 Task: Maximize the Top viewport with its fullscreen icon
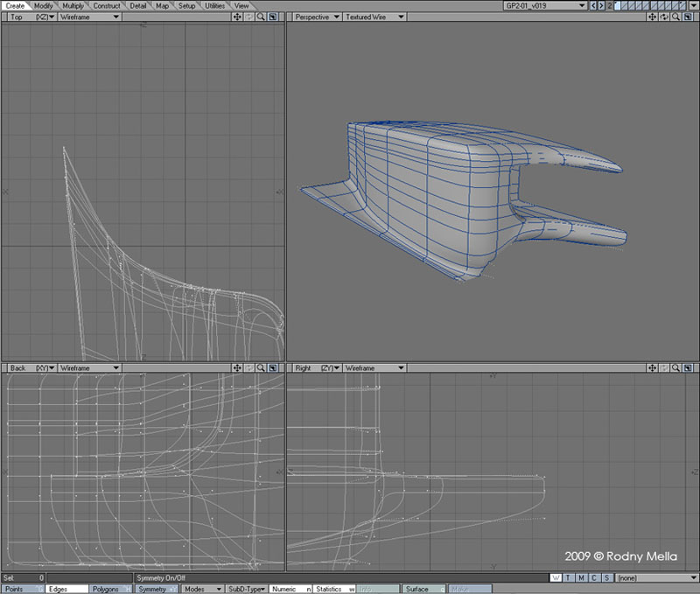(x=273, y=17)
